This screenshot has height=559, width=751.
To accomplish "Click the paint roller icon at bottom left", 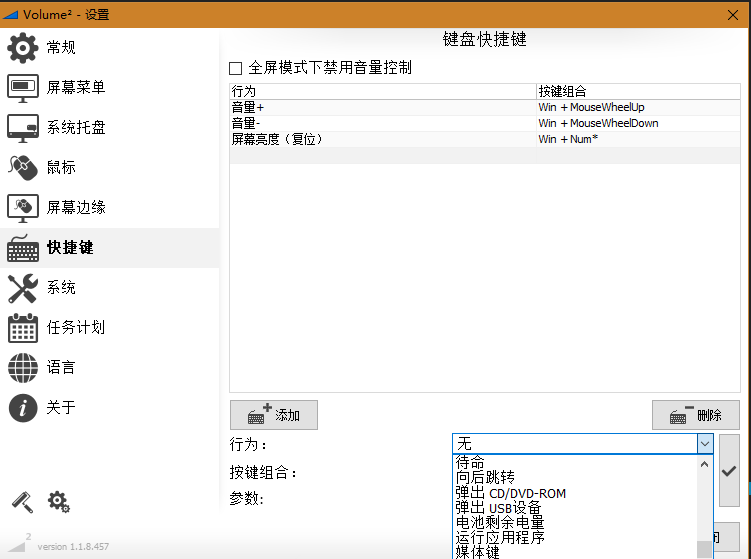I will pos(22,502).
